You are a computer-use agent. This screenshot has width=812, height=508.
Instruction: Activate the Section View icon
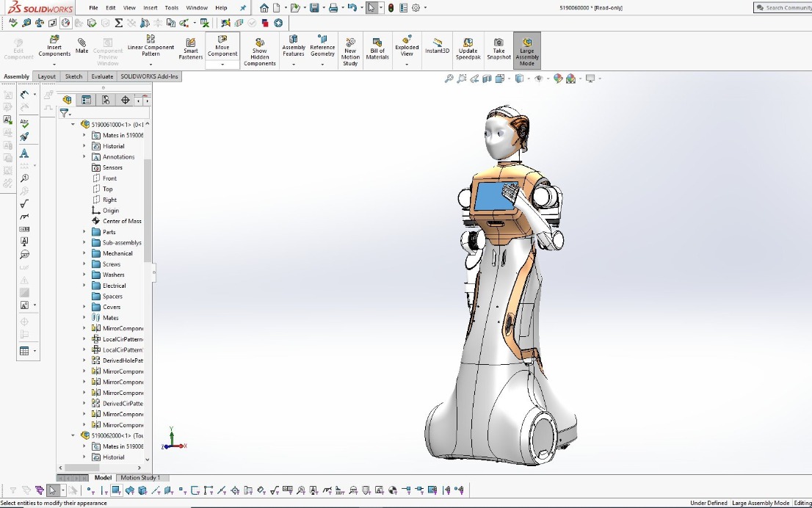click(x=487, y=79)
